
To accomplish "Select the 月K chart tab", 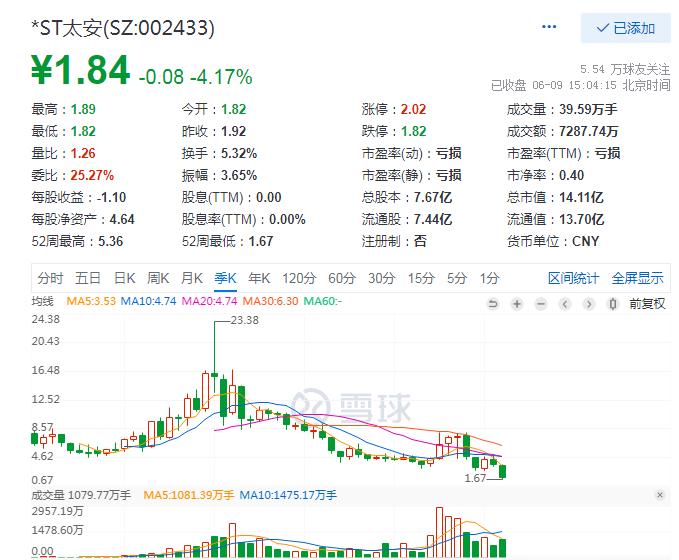I will point(192,278).
